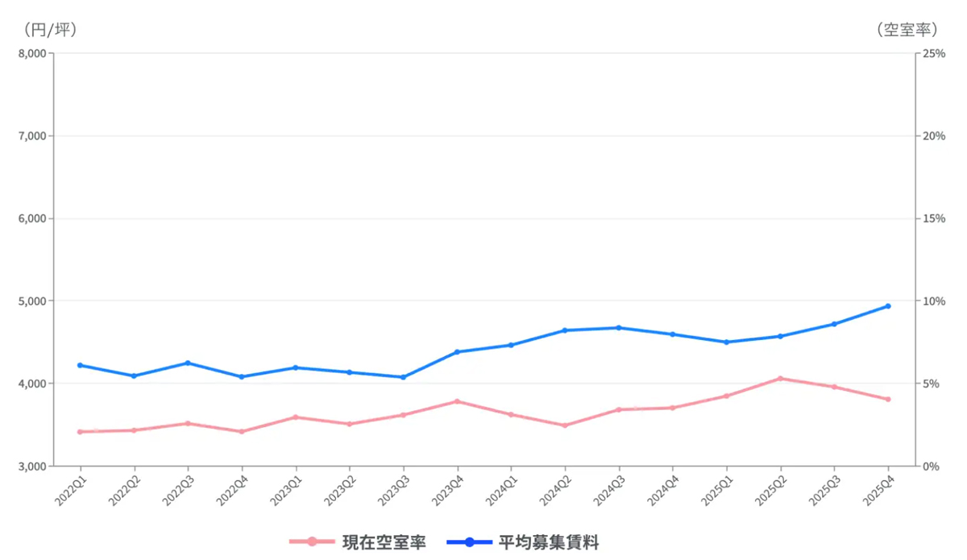Toggle the 平均募集賃料 legend series
Screen dimensions: 967x560
[x=549, y=541]
